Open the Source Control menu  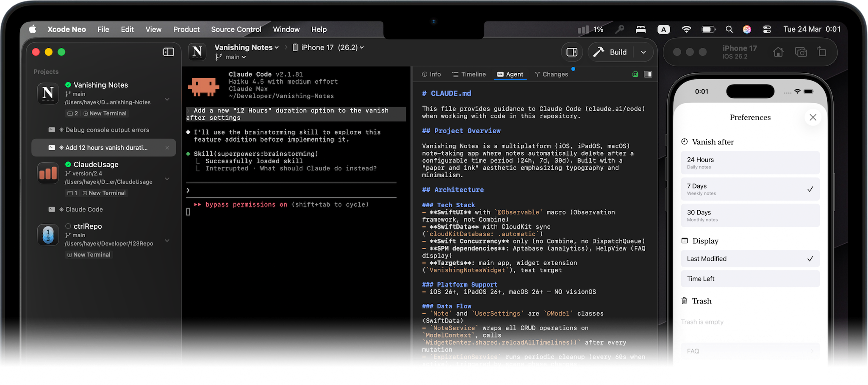click(x=236, y=29)
